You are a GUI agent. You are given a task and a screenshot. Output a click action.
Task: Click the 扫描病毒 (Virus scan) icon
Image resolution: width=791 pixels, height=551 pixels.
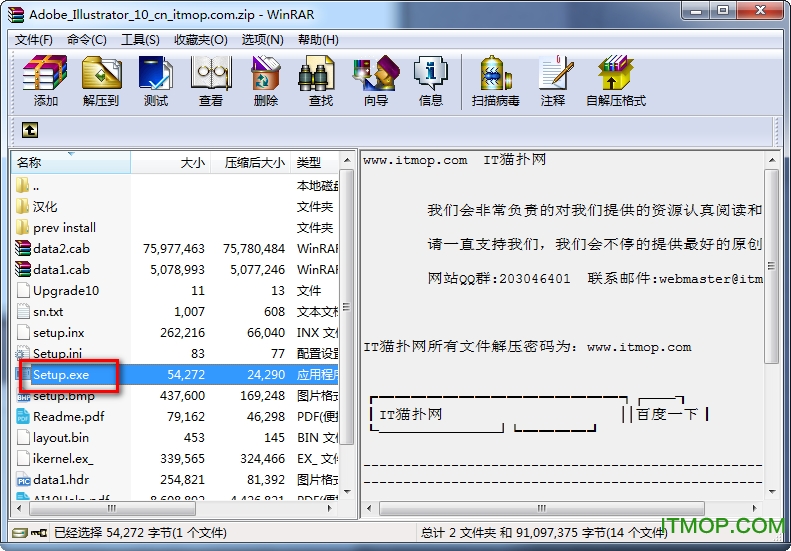495,74
